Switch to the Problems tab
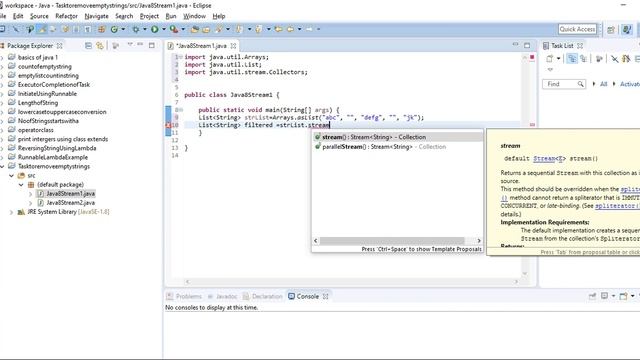 (184, 296)
